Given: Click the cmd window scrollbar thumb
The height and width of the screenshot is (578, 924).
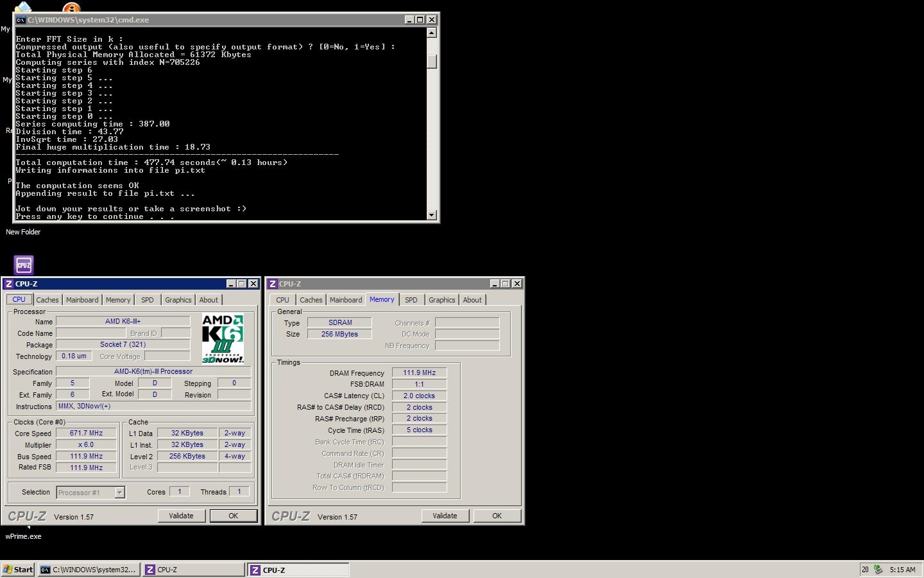Looking at the screenshot, I should 432,61.
